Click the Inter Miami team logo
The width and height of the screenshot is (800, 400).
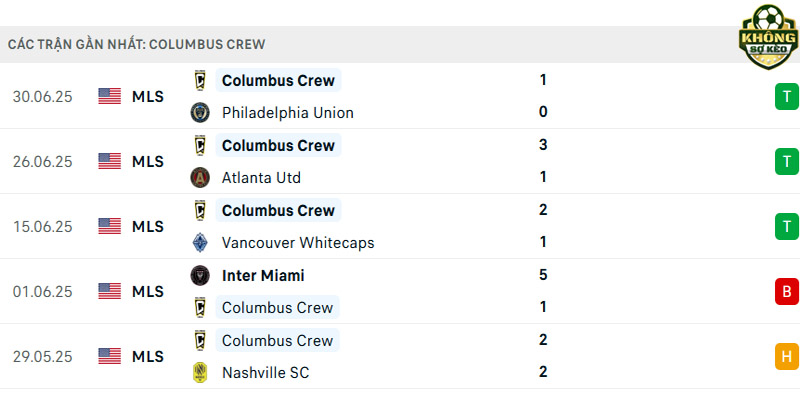click(200, 276)
